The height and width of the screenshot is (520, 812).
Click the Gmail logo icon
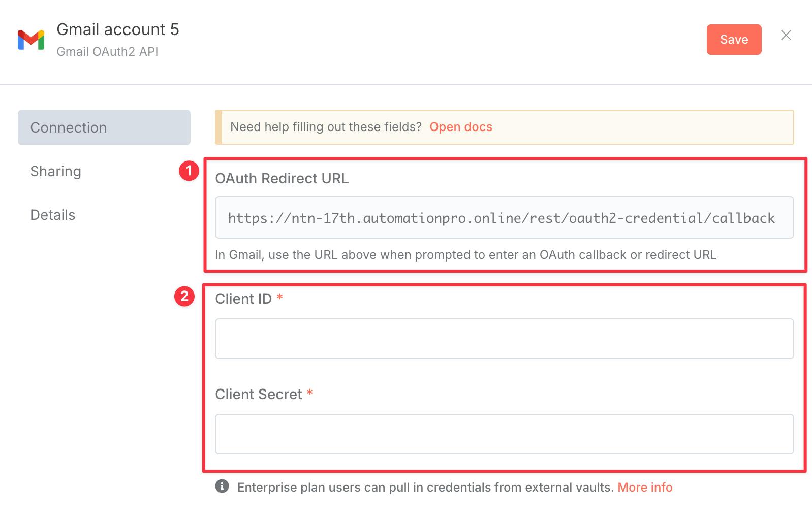[x=31, y=40]
